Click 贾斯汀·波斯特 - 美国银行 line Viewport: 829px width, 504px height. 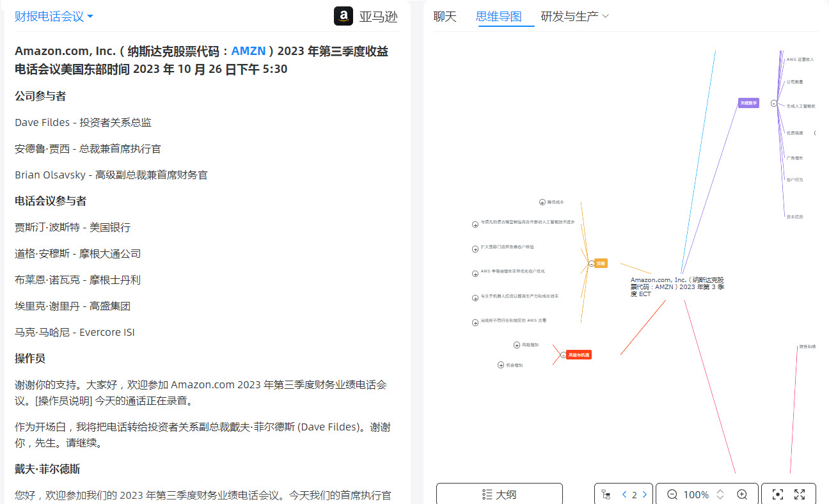(x=72, y=227)
